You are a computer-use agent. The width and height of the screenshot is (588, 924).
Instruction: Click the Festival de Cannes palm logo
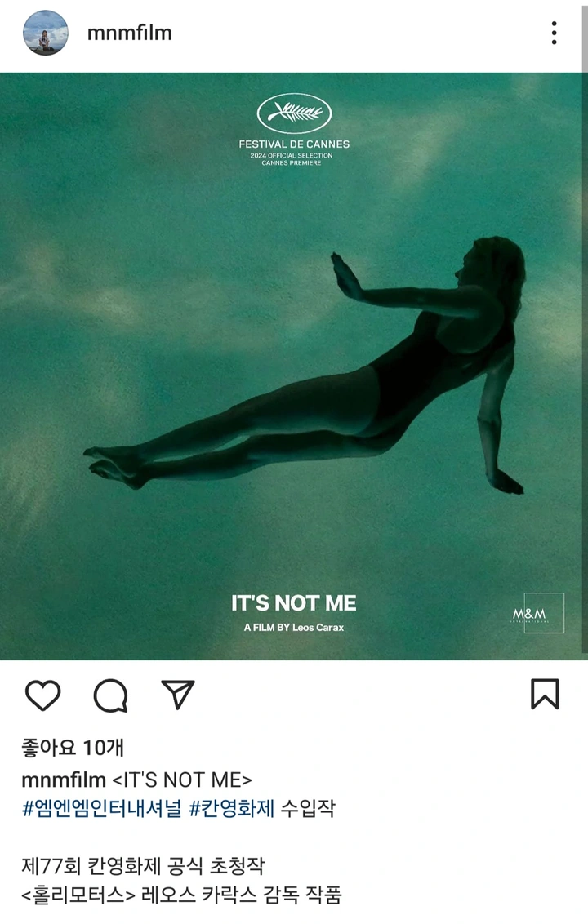[294, 113]
